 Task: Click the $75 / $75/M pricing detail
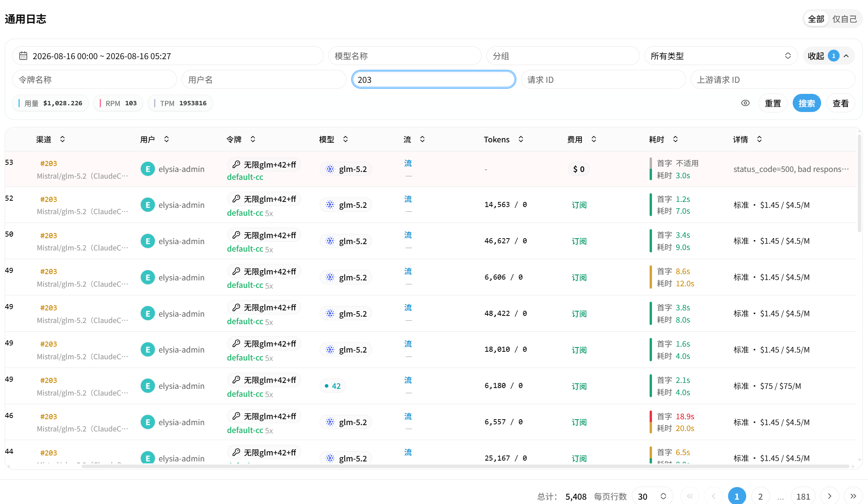(x=780, y=386)
